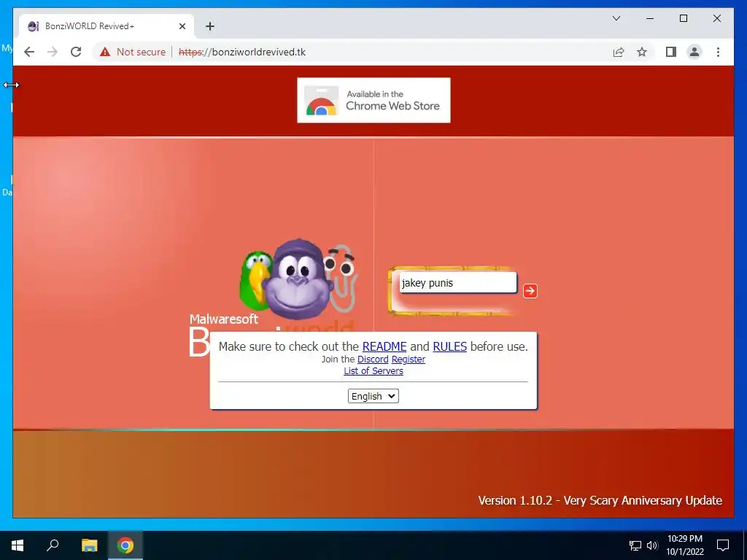The width and height of the screenshot is (747, 560).
Task: Click the Not secure label text
Action: pos(141,52)
